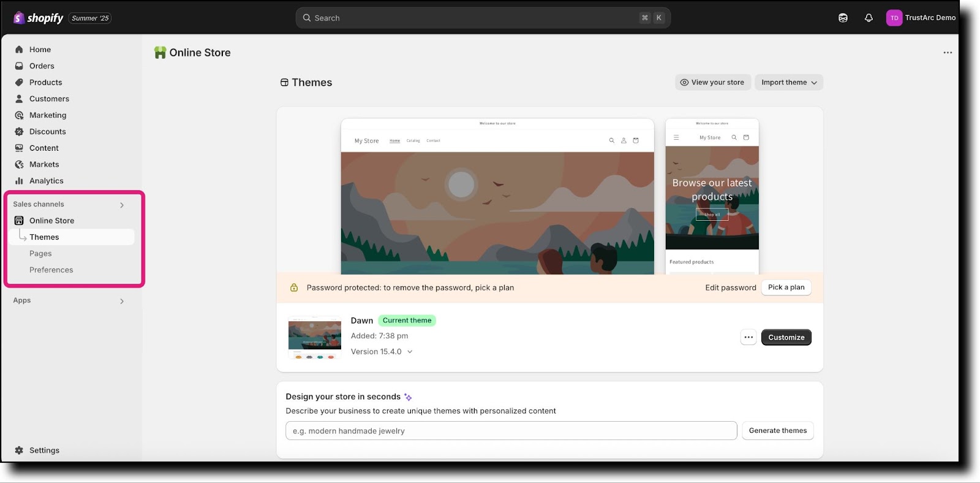Screen dimensions: 980x483
Task: Click the Analytics bar chart icon
Action: (19, 181)
